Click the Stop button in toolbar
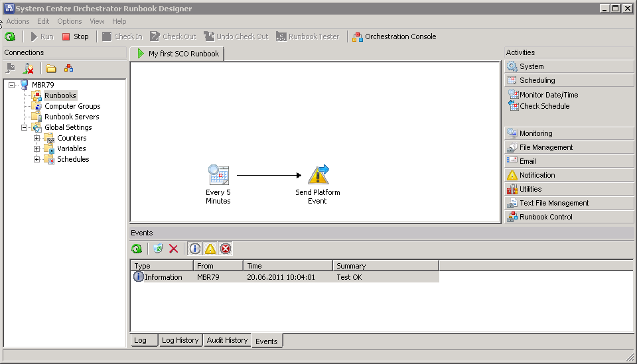 coord(75,36)
